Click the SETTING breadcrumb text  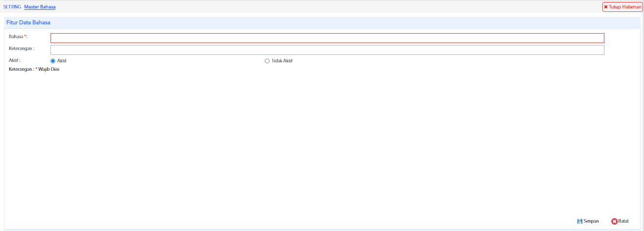[12, 7]
